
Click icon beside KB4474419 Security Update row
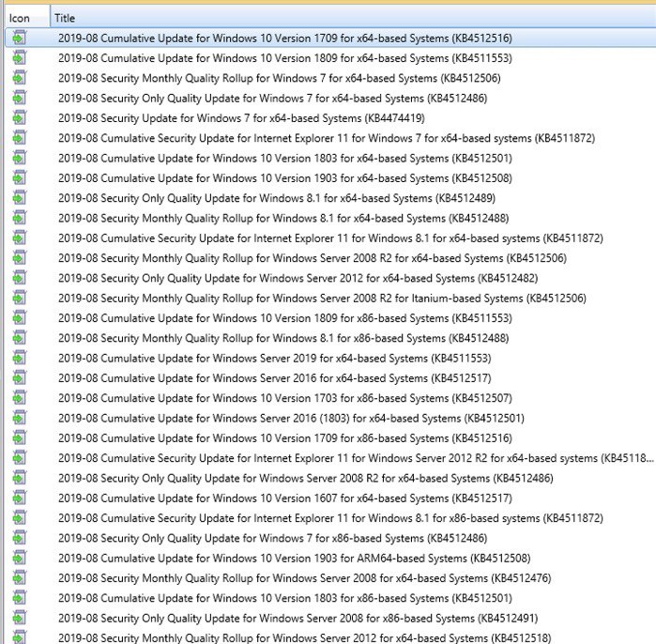click(x=20, y=118)
